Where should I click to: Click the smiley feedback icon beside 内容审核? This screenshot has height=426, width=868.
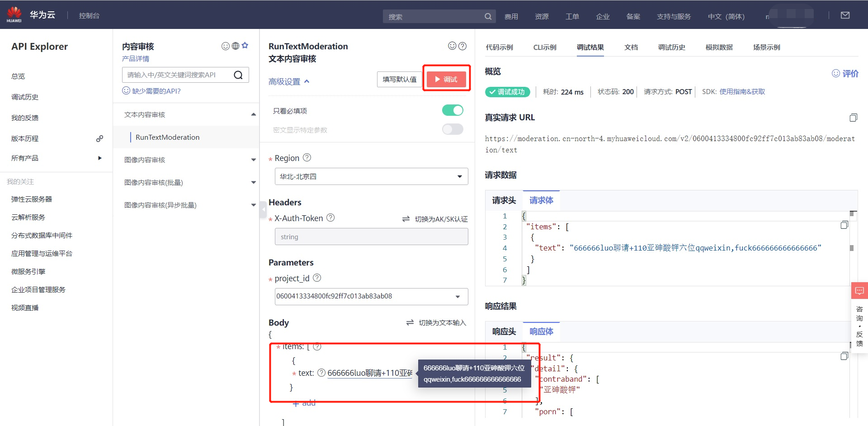[225, 46]
